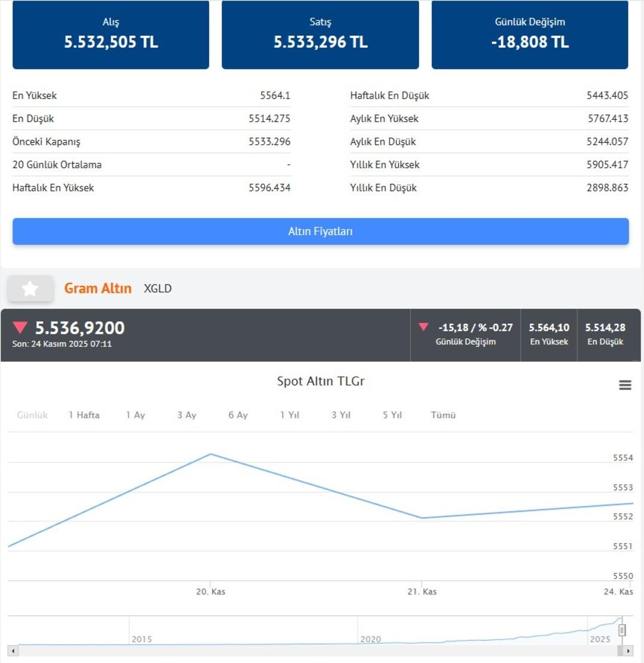Show the 6 Ay chart range
Image resolution: width=644 pixels, height=663 pixels.
click(238, 415)
